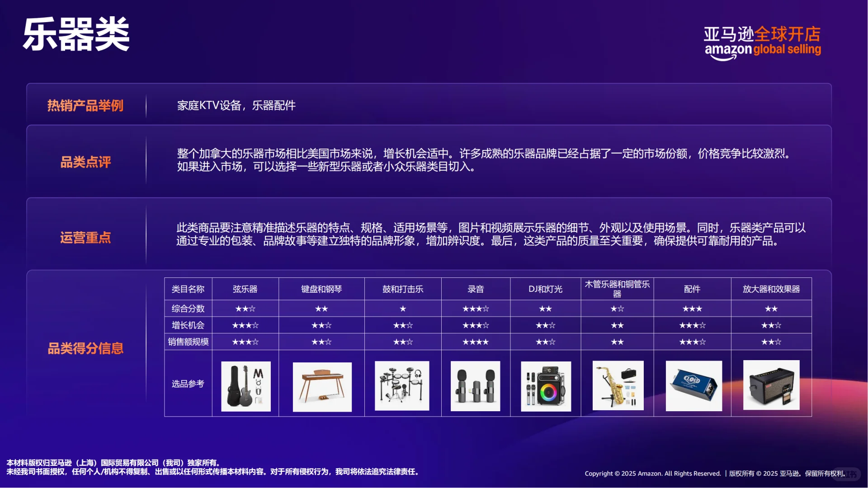Image resolution: width=868 pixels, height=488 pixels.
Task: Click the 品类得分信息 label
Action: coord(86,348)
